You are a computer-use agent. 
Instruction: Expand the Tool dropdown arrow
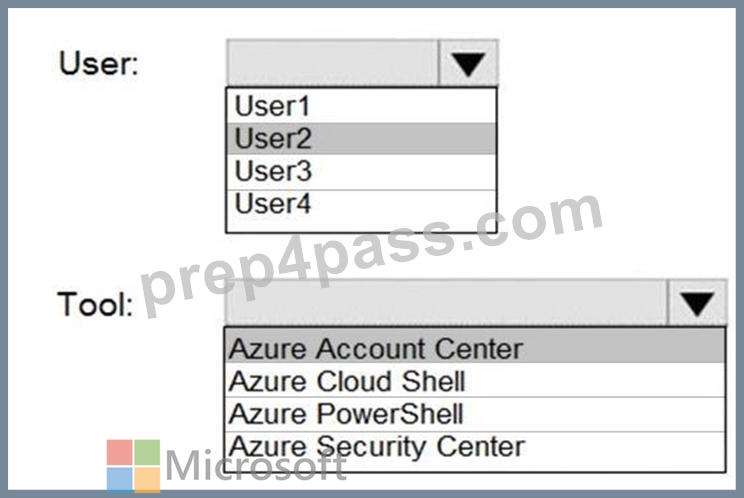tap(697, 303)
